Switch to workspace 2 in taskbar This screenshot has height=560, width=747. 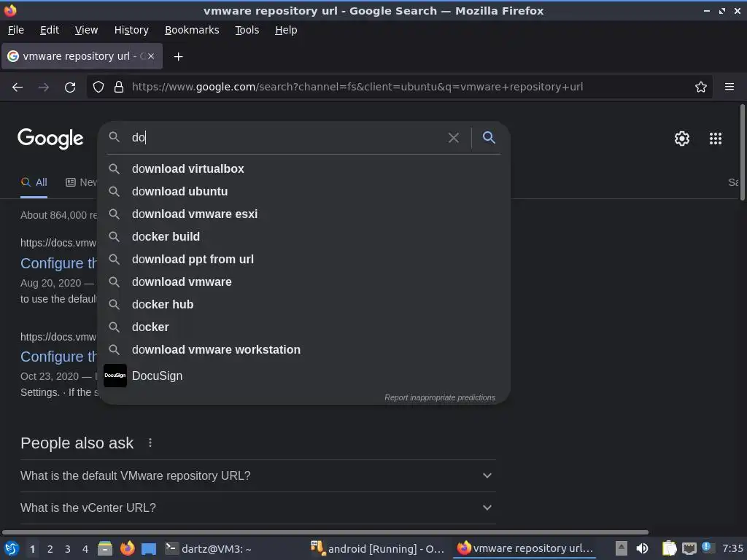click(x=50, y=549)
